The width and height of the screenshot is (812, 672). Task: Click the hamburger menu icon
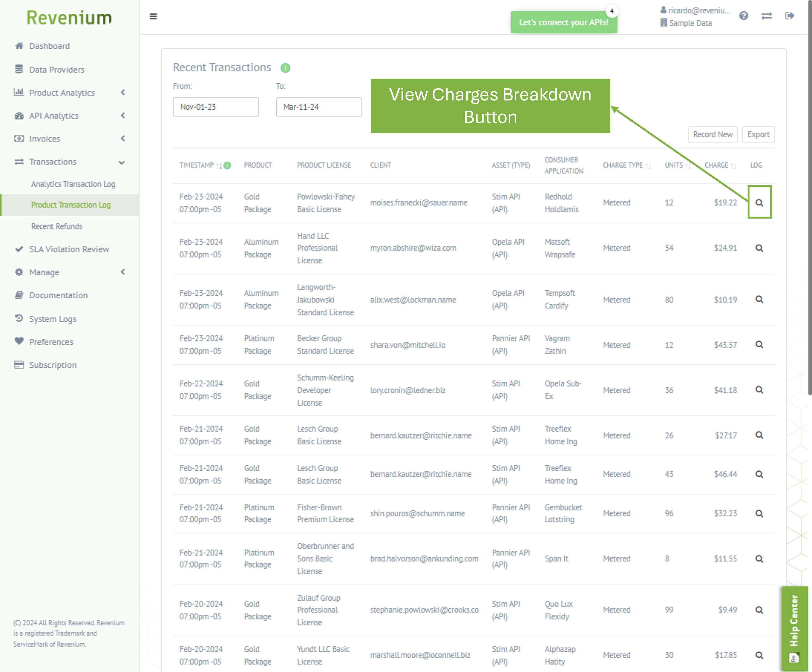point(153,16)
